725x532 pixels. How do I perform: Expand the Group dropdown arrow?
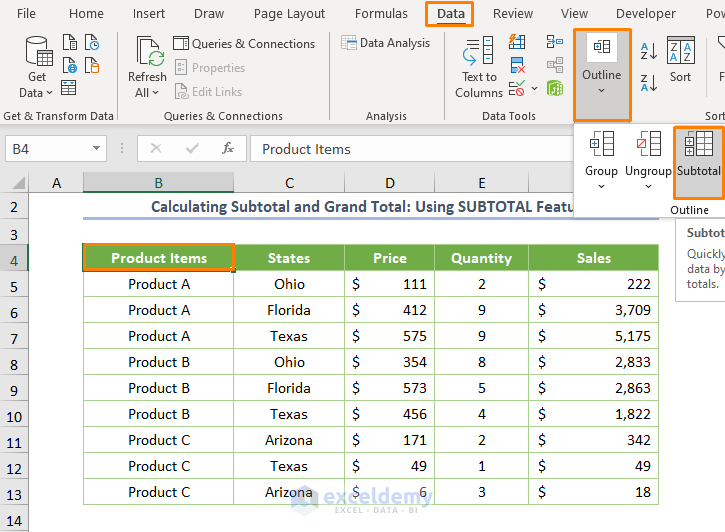tap(601, 186)
